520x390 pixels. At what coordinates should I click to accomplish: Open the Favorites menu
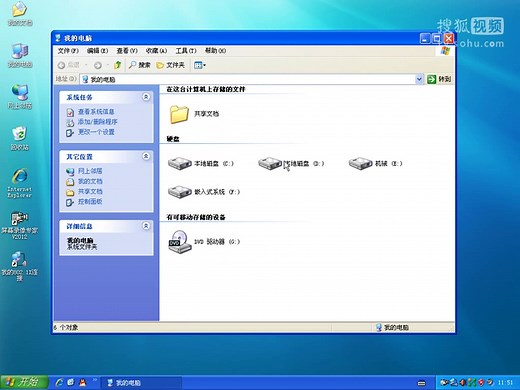coord(156,51)
